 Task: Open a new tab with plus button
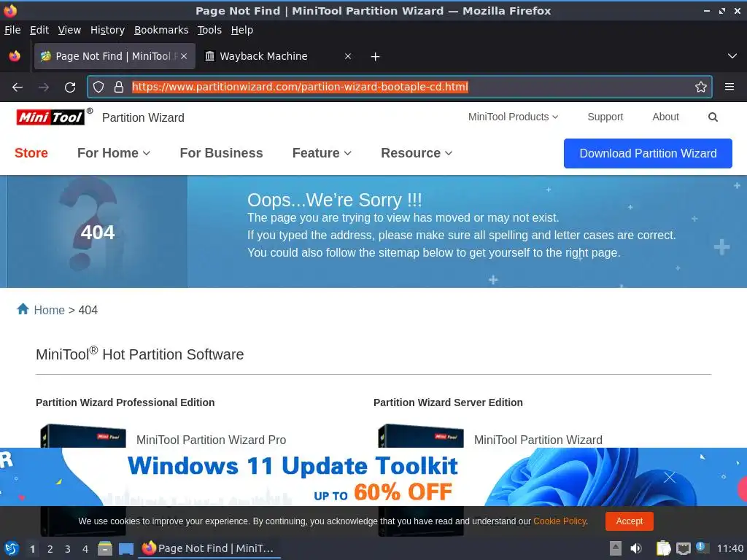click(375, 57)
